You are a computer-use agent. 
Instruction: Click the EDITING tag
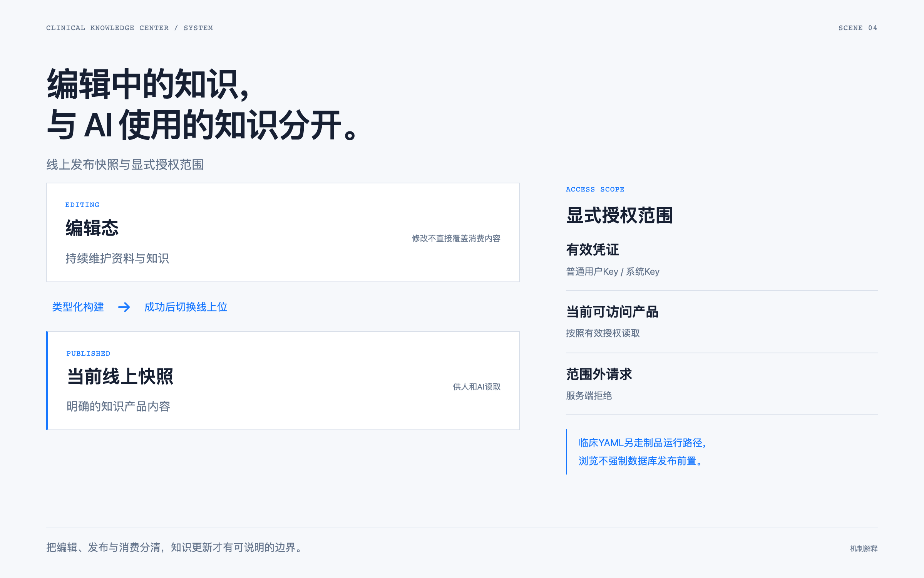82,205
